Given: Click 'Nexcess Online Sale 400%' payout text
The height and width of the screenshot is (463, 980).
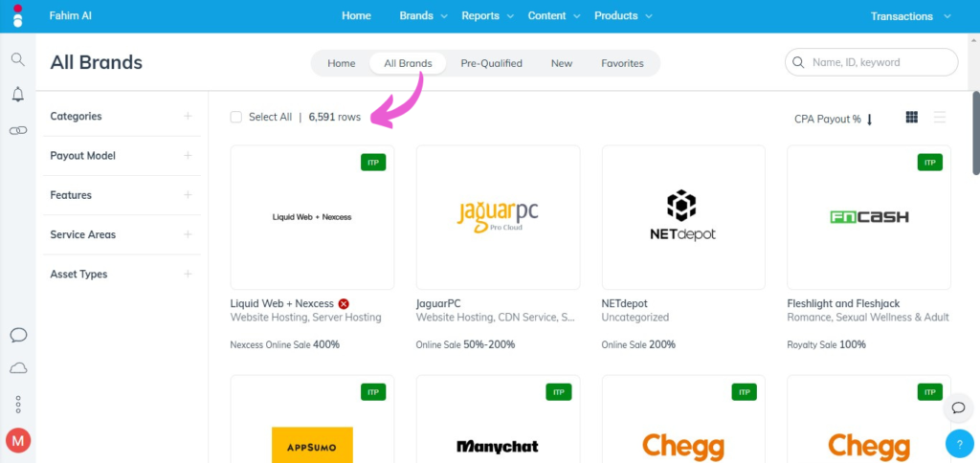Looking at the screenshot, I should (x=285, y=344).
